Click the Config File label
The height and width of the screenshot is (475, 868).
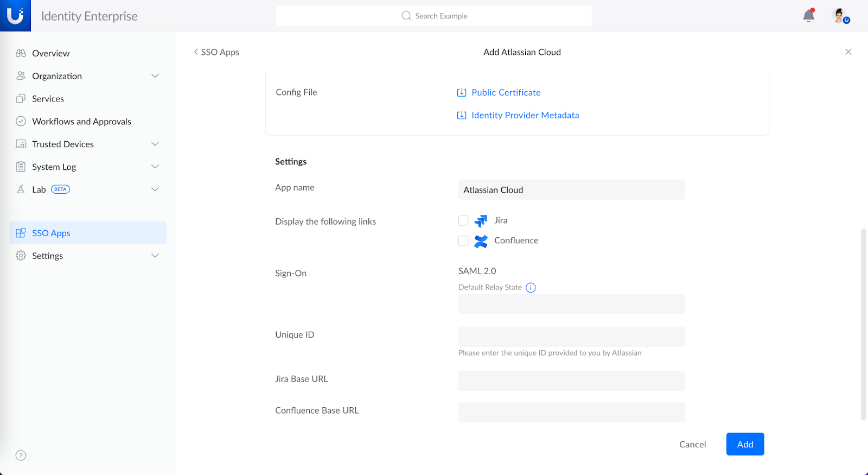click(296, 92)
